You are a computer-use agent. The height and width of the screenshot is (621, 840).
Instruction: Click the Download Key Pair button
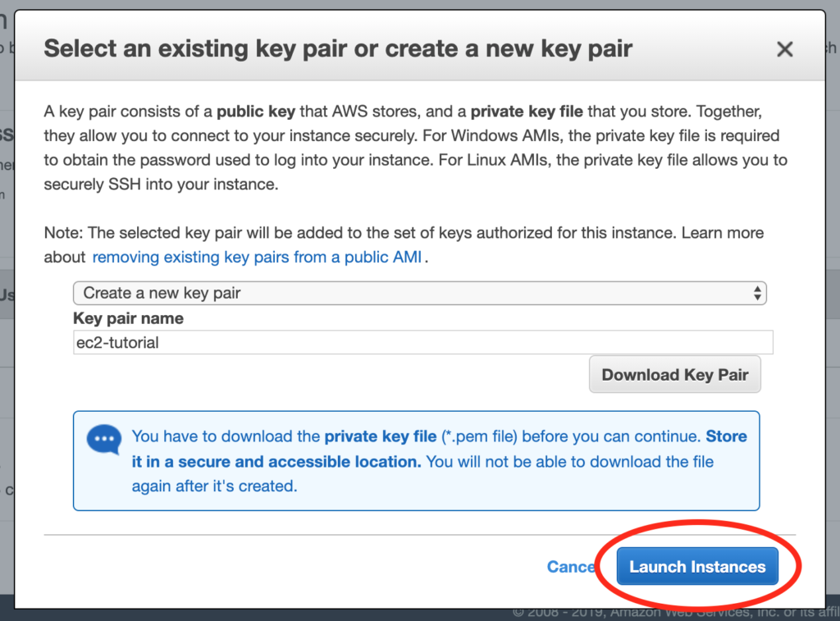tap(674, 375)
